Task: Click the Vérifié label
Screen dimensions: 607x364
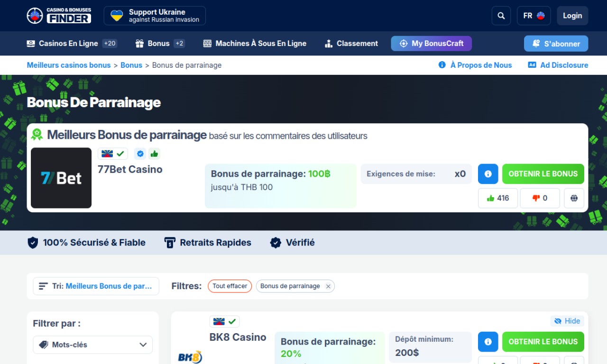Action: point(292,243)
